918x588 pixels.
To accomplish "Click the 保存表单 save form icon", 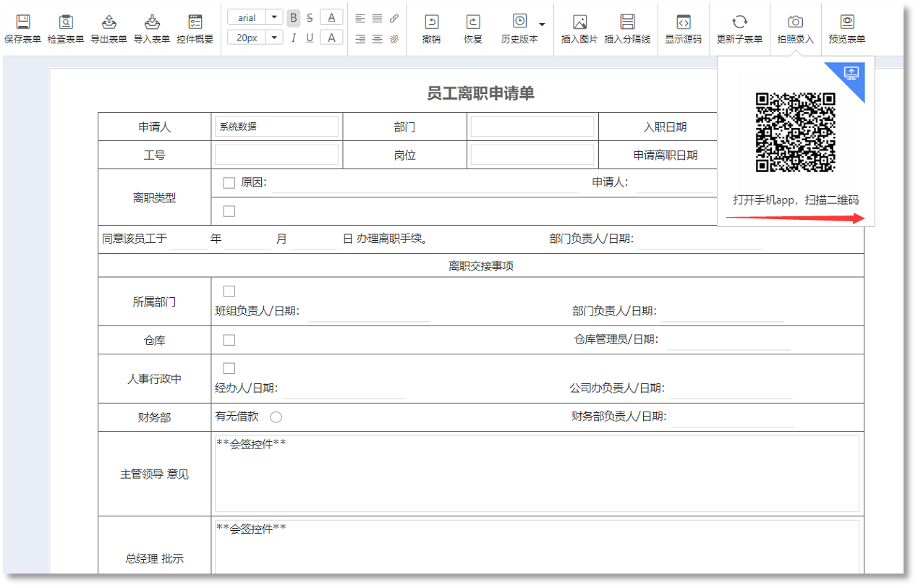I will point(22,22).
